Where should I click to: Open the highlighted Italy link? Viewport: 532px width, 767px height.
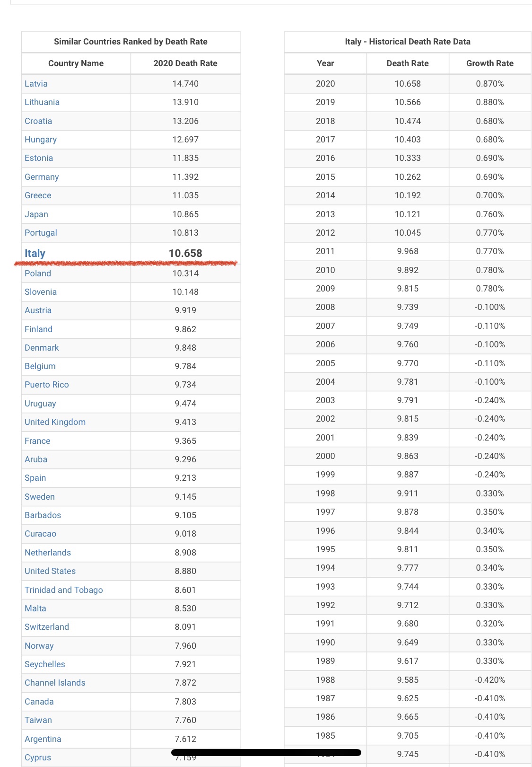pyautogui.click(x=35, y=253)
